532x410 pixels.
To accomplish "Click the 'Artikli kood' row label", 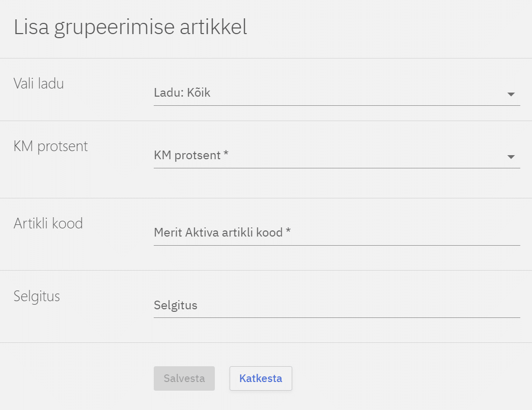I will pos(48,223).
